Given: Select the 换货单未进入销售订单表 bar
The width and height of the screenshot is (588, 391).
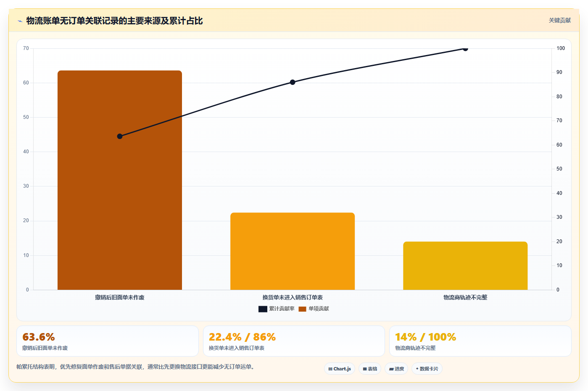Looking at the screenshot, I should (293, 251).
